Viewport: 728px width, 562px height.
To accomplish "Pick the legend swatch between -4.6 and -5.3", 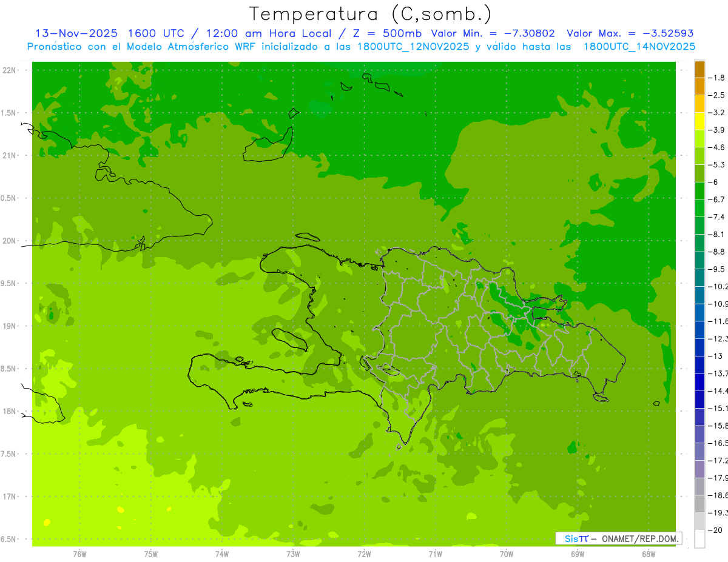I will point(699,156).
